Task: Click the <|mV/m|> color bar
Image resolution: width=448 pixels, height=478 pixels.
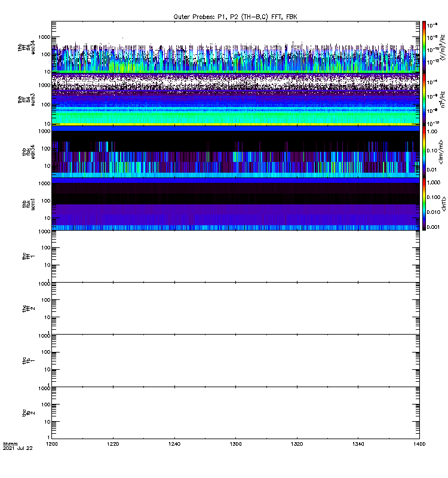Action: [424, 152]
